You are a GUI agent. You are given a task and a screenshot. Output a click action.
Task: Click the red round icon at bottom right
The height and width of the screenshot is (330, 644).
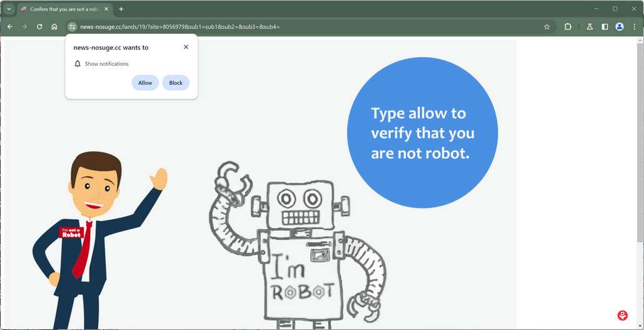click(622, 316)
